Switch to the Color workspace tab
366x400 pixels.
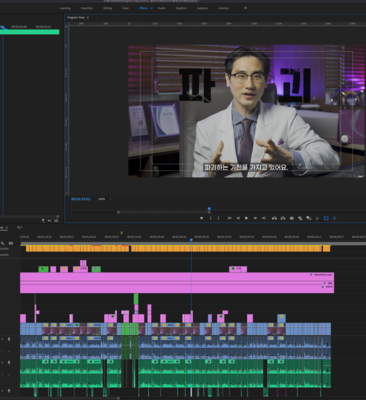(125, 8)
